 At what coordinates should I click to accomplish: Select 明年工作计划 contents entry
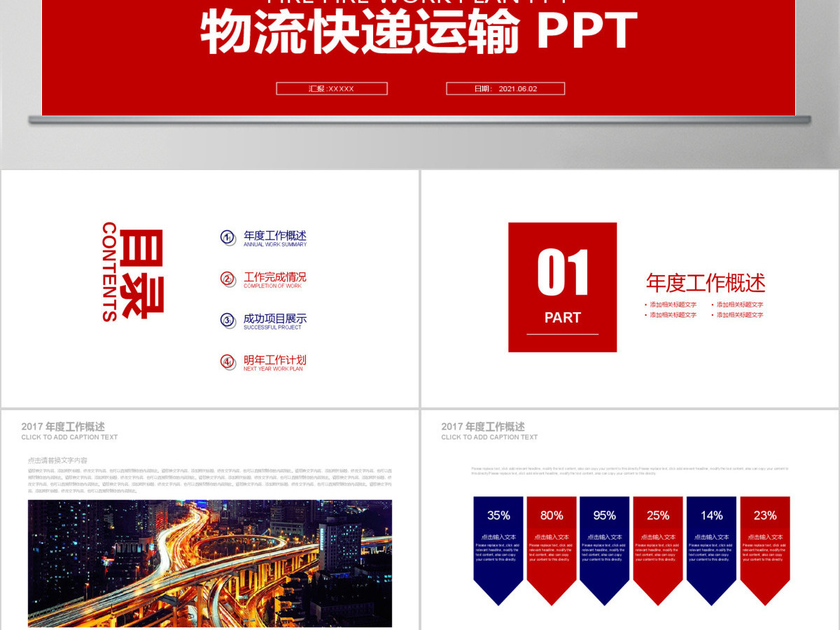pos(275,359)
